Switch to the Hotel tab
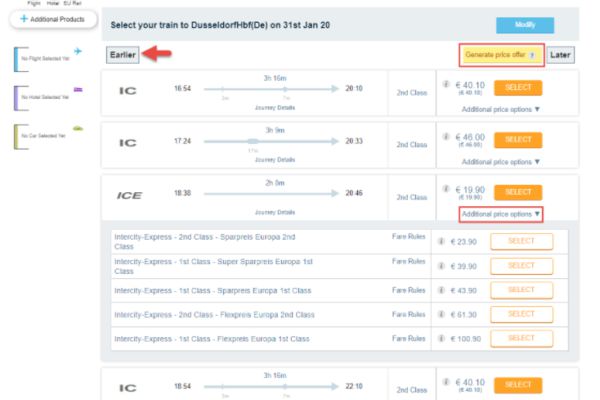600x400 pixels. pos(50,3)
